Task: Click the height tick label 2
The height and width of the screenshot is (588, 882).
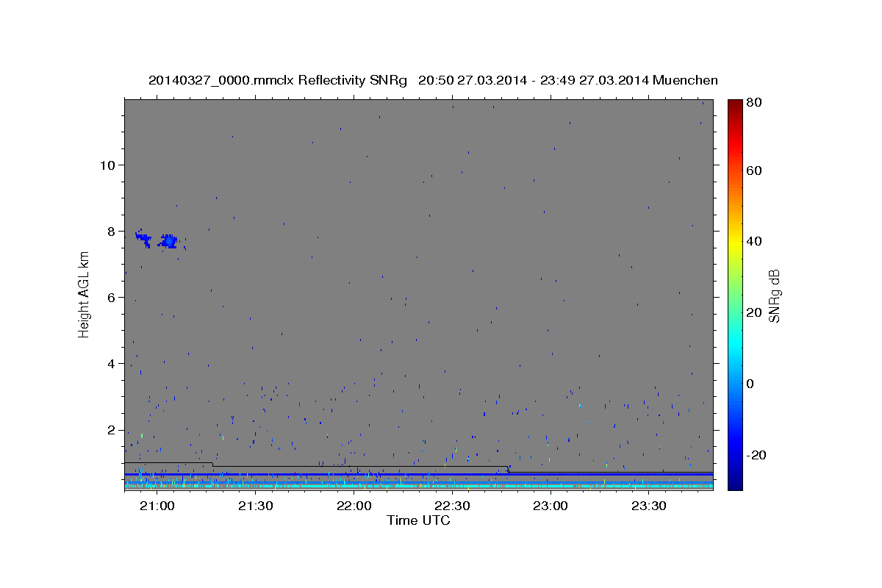Action: [x=111, y=430]
